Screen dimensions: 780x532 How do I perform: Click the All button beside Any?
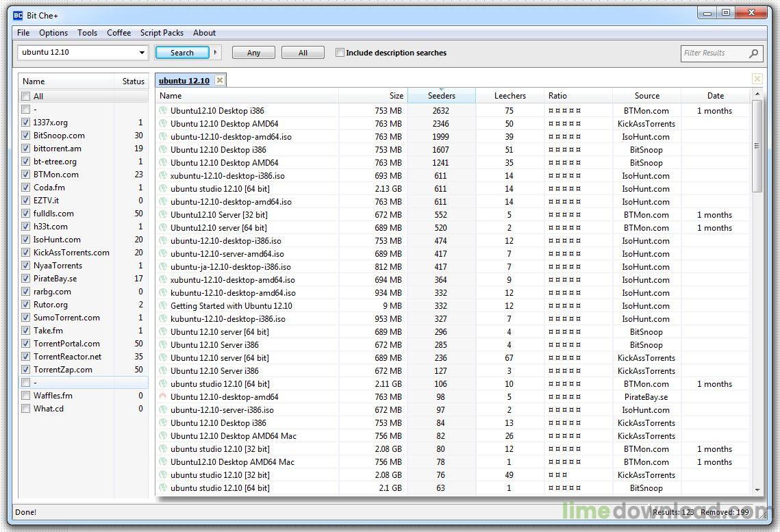(x=303, y=53)
